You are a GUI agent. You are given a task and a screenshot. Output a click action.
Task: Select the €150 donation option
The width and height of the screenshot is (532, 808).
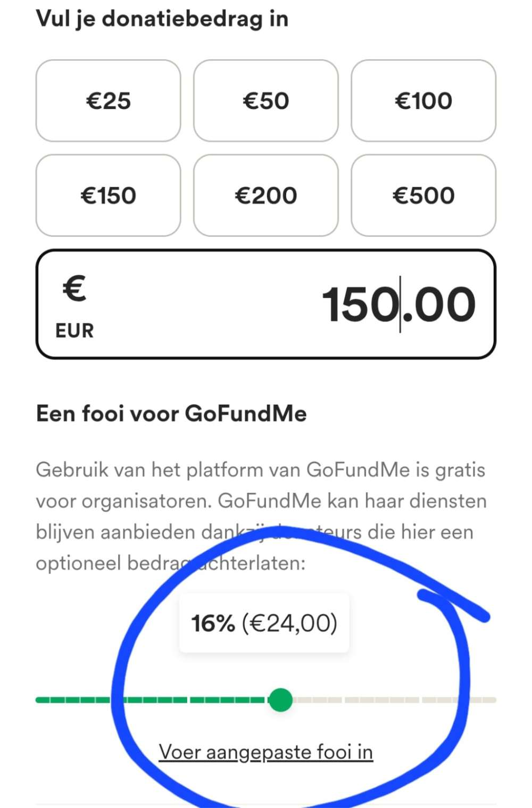click(x=108, y=195)
